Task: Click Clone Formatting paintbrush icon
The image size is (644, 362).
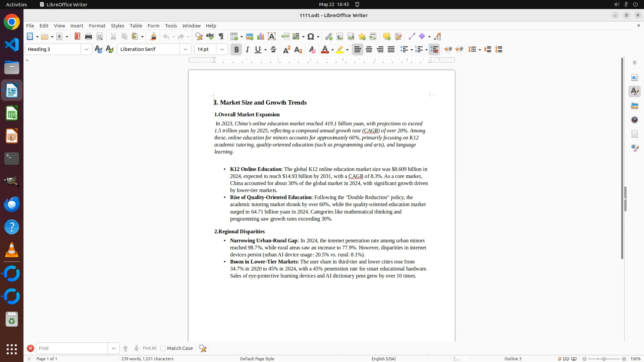Action: (153, 37)
